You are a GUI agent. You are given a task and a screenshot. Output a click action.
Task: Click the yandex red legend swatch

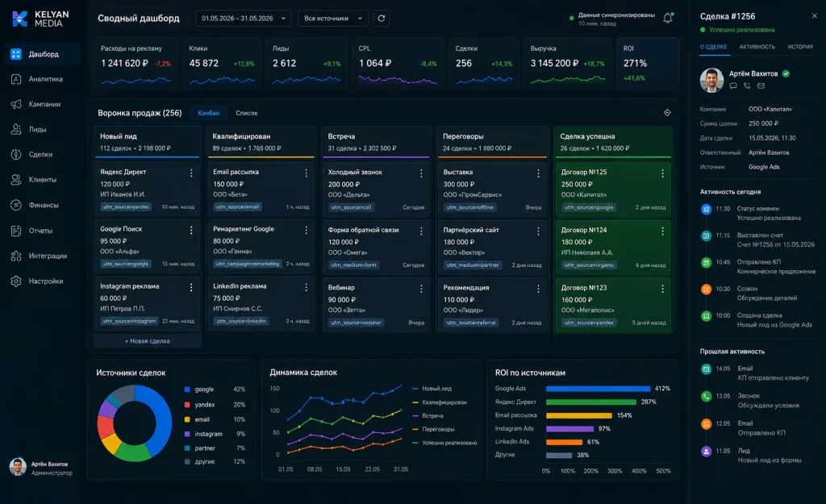(187, 405)
